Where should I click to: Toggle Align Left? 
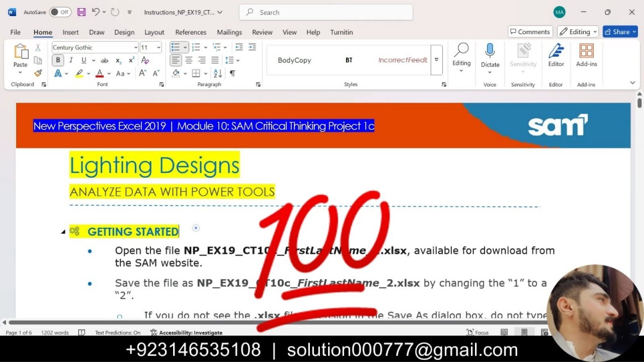[176, 60]
